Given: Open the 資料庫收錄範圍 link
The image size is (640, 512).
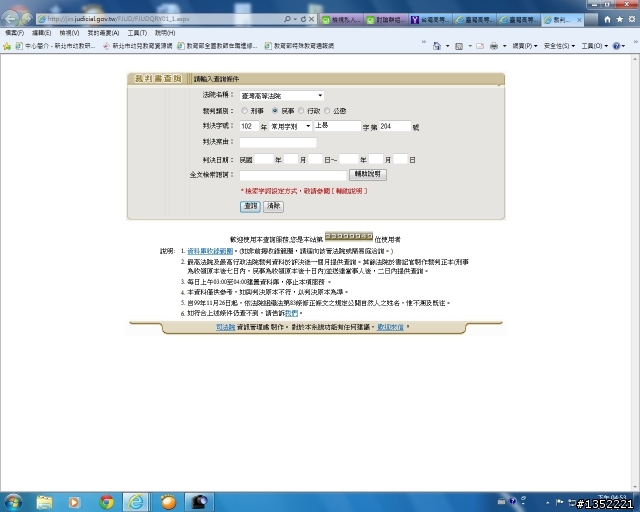Looking at the screenshot, I should click(x=210, y=251).
